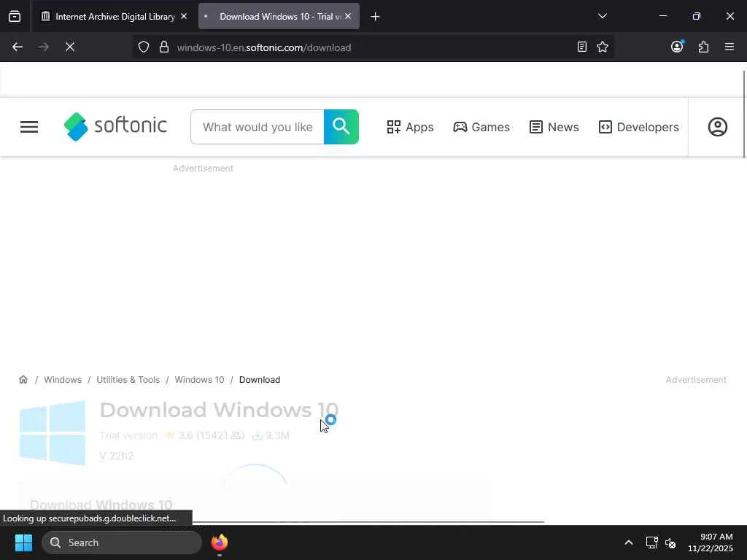Click the Download Windows 10 heading

pyautogui.click(x=219, y=410)
